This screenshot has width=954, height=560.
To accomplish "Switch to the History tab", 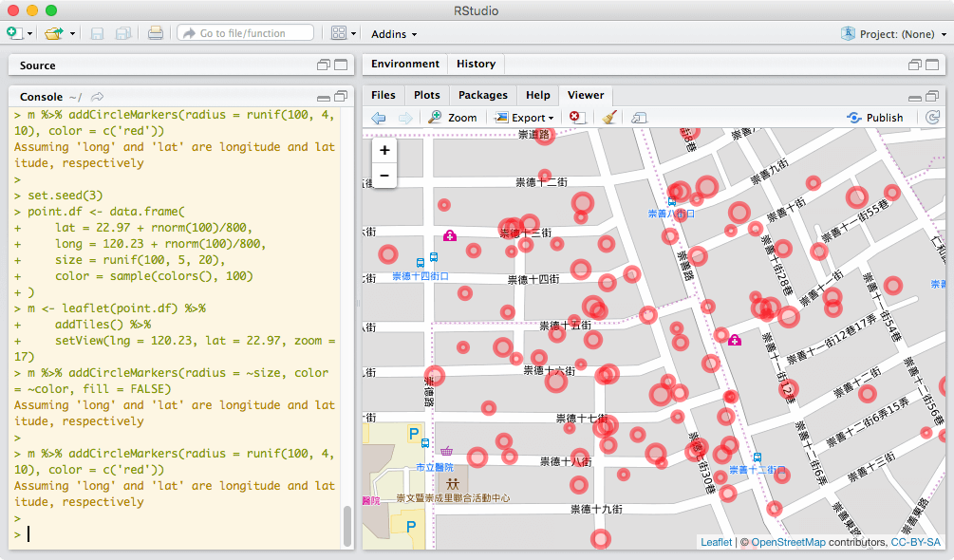I will 476,65.
